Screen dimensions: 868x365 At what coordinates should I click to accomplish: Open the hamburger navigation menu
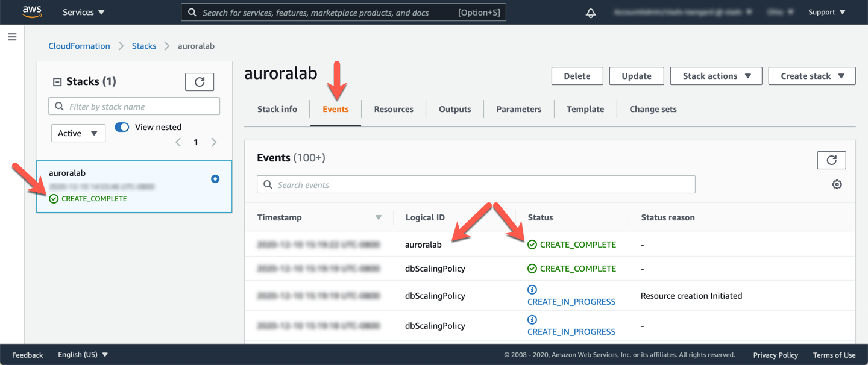pyautogui.click(x=11, y=37)
